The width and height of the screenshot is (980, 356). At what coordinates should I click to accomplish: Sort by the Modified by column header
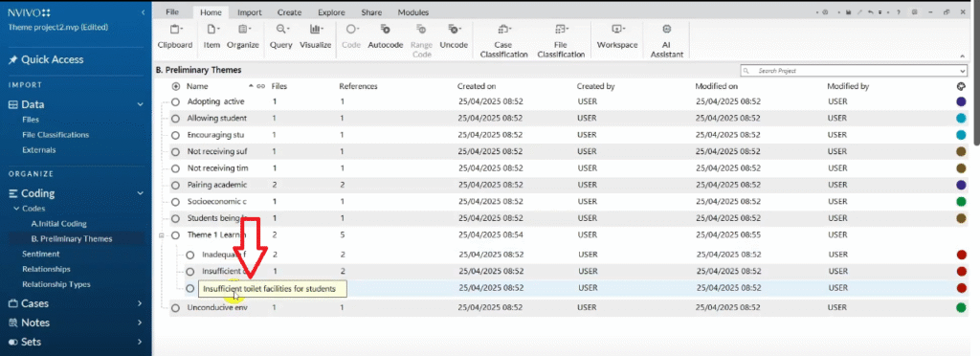848,86
